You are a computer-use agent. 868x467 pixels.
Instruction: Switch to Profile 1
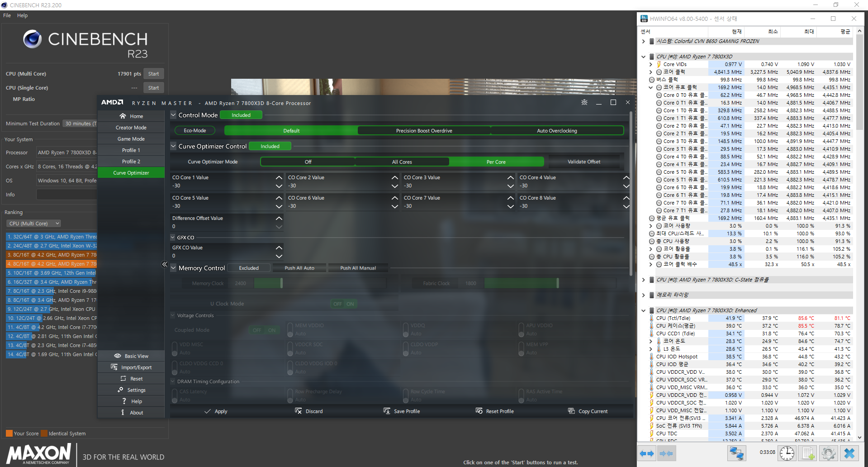tap(131, 150)
